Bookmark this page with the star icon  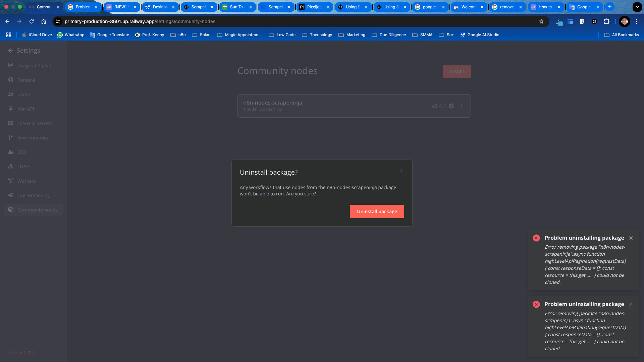pos(541,21)
